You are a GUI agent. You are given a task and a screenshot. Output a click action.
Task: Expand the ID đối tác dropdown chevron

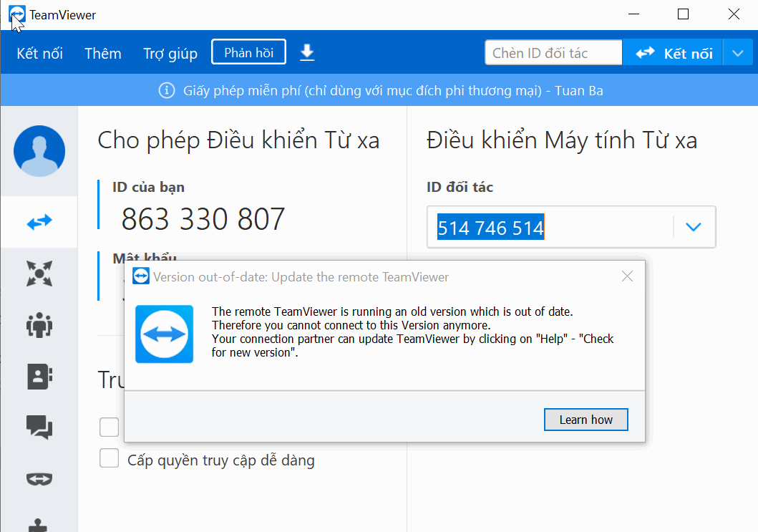coord(693,227)
